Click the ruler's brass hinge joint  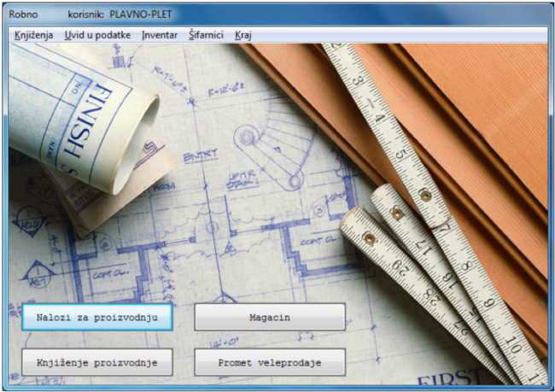click(425, 196)
